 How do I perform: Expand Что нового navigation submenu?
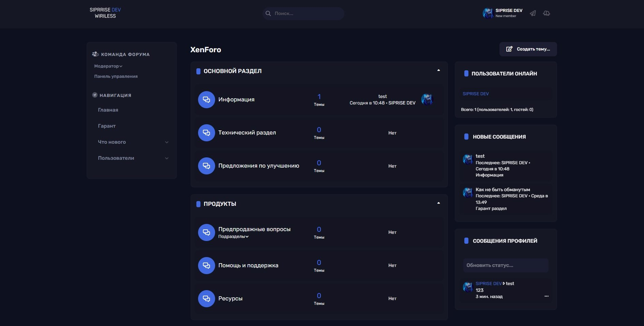pos(167,142)
